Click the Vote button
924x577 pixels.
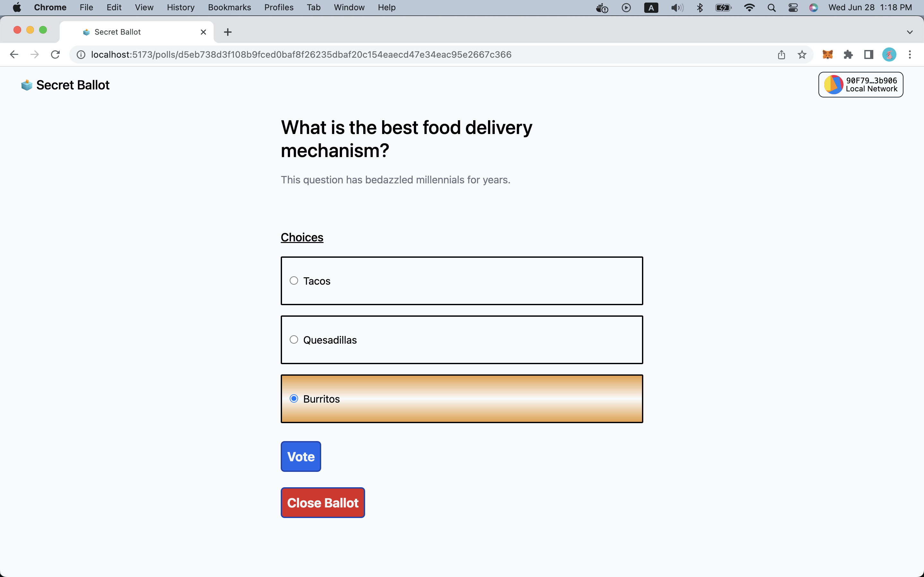point(300,456)
